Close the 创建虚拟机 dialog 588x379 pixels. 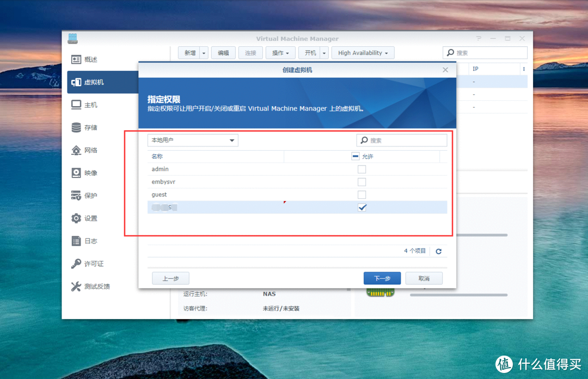[445, 70]
